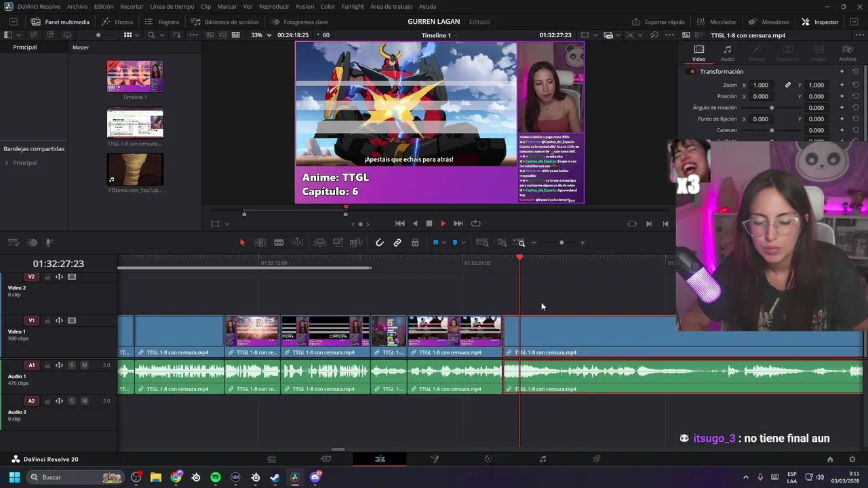Viewport: 868px width, 488px height.
Task: Stop playback with the stop button
Action: 429,224
